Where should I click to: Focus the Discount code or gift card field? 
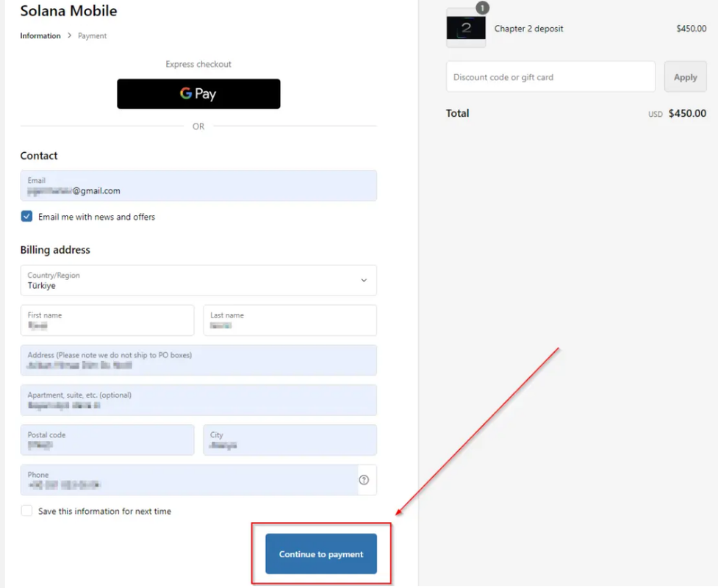[x=550, y=77]
